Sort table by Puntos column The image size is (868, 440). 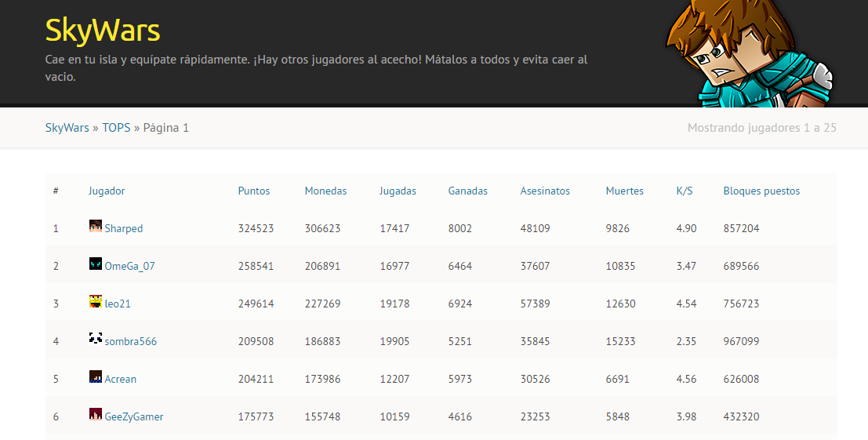(253, 191)
